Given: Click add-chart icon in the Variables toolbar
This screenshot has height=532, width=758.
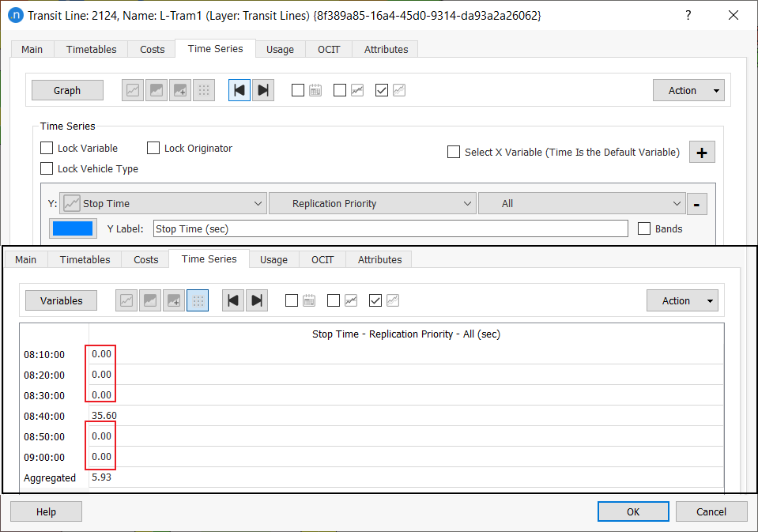Looking at the screenshot, I should point(174,300).
